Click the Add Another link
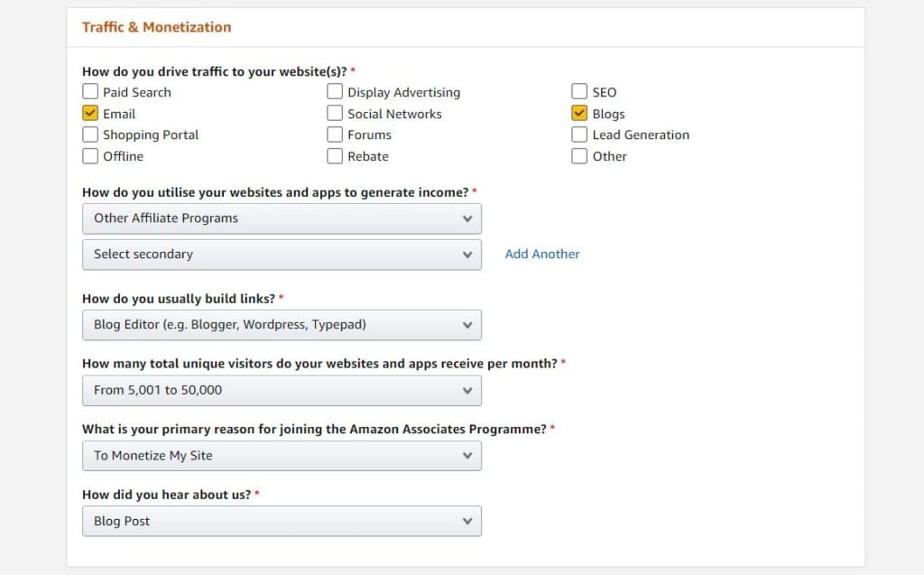This screenshot has height=575, width=924. [x=541, y=254]
